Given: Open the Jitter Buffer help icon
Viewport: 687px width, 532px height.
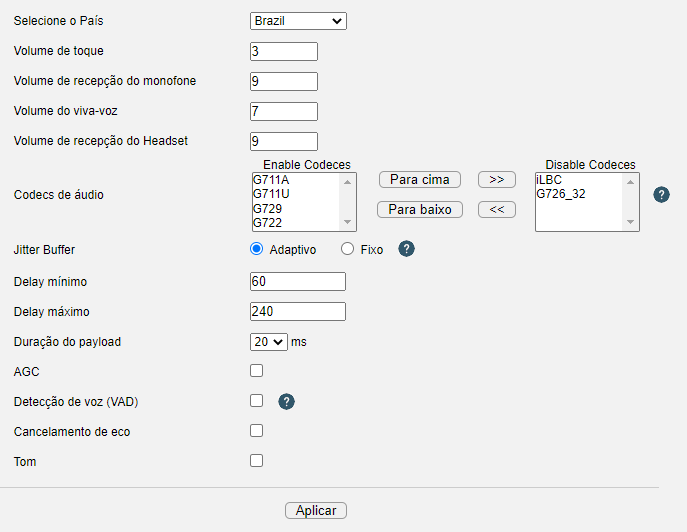Looking at the screenshot, I should [x=406, y=249].
